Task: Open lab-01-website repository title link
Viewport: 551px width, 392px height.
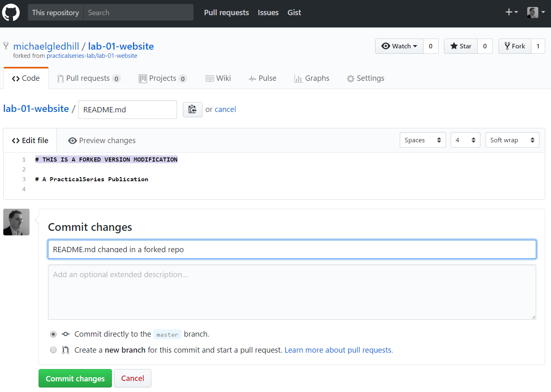Action: coord(121,46)
